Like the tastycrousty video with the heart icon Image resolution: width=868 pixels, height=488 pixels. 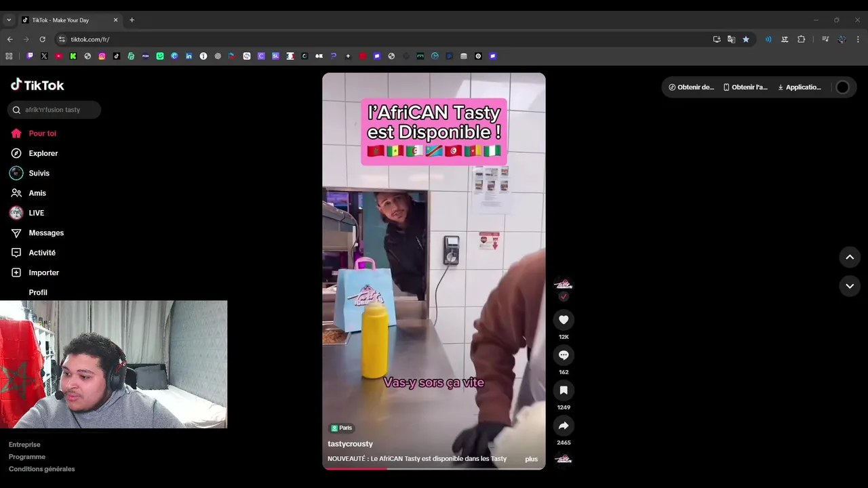[564, 320]
